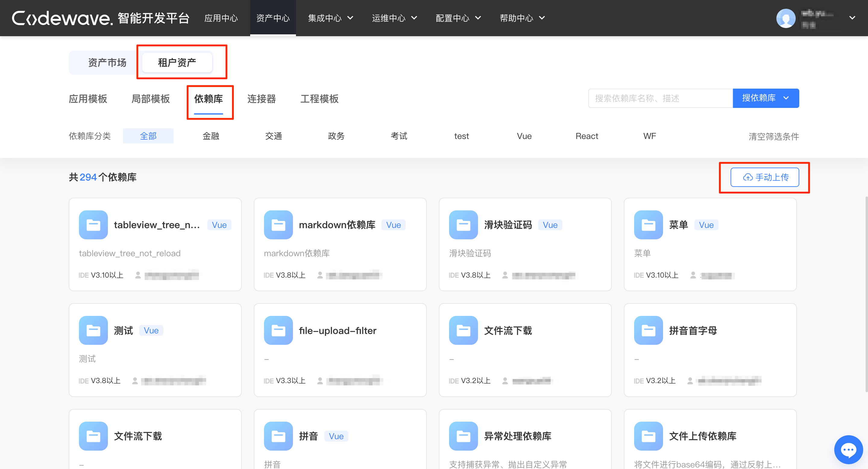Click the file-upload-filter folder icon
868x469 pixels.
click(x=278, y=330)
